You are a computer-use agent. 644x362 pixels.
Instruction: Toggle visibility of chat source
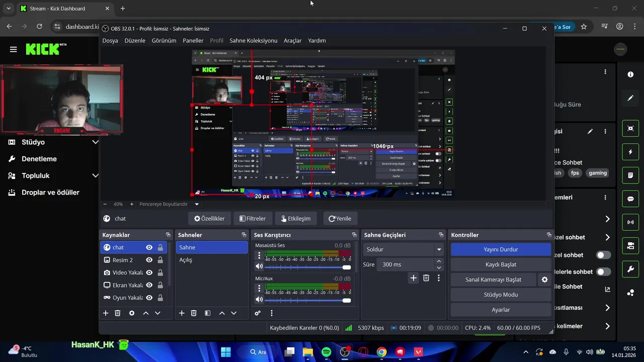coord(149,247)
